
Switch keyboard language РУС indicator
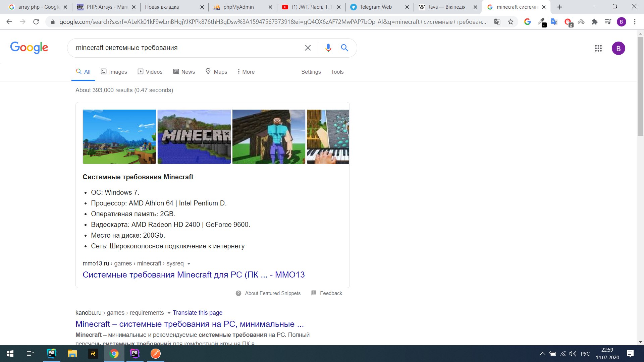[585, 354]
